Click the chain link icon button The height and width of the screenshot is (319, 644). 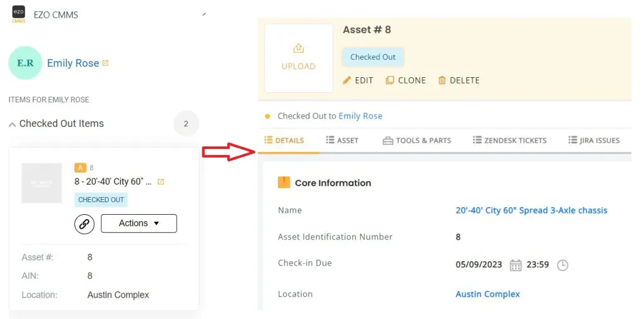pos(84,224)
